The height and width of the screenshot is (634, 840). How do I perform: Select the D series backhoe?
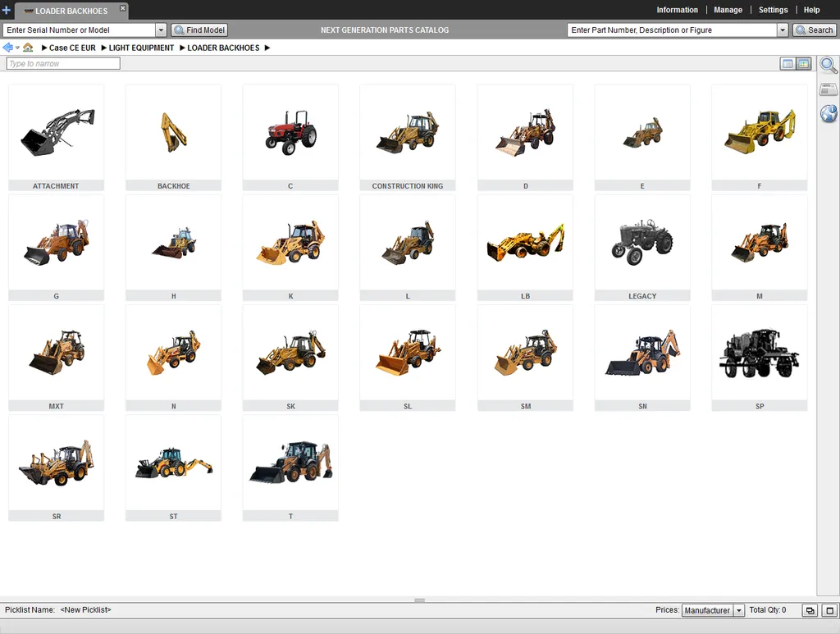point(525,138)
